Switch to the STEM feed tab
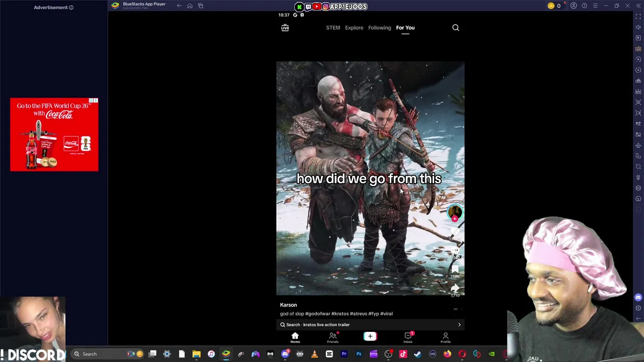 tap(333, 28)
